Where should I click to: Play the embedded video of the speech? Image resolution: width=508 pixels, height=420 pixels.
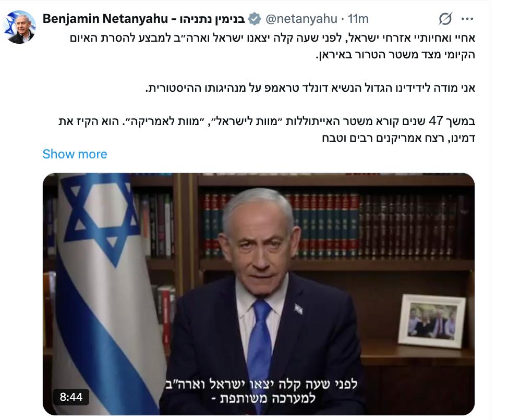tap(259, 294)
